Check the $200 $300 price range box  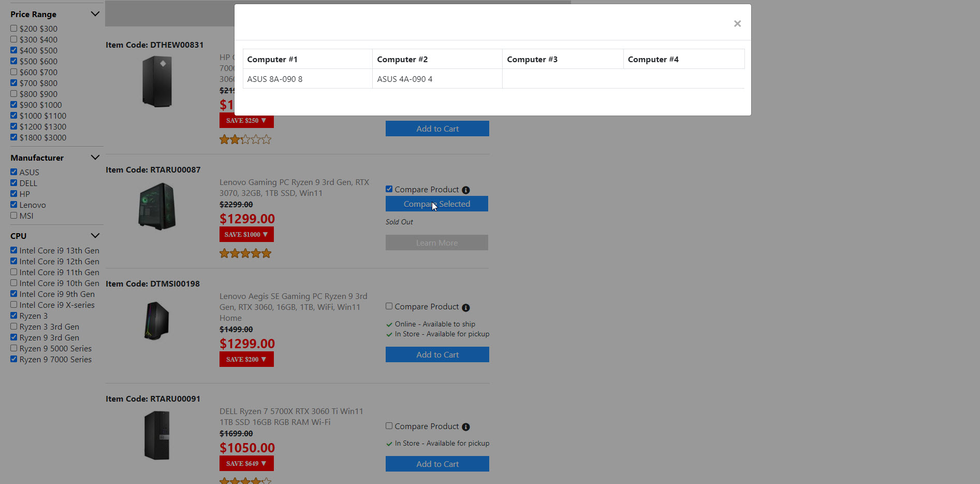(14, 29)
